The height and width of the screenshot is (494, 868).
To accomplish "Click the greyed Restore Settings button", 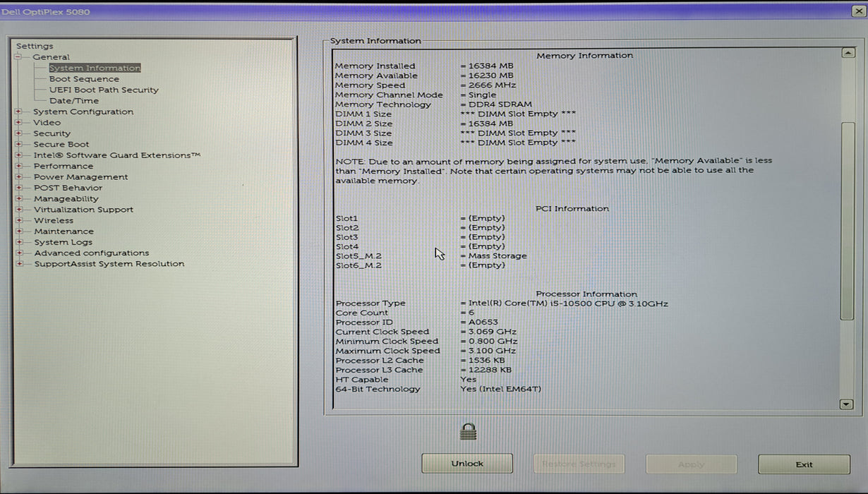I will 579,464.
